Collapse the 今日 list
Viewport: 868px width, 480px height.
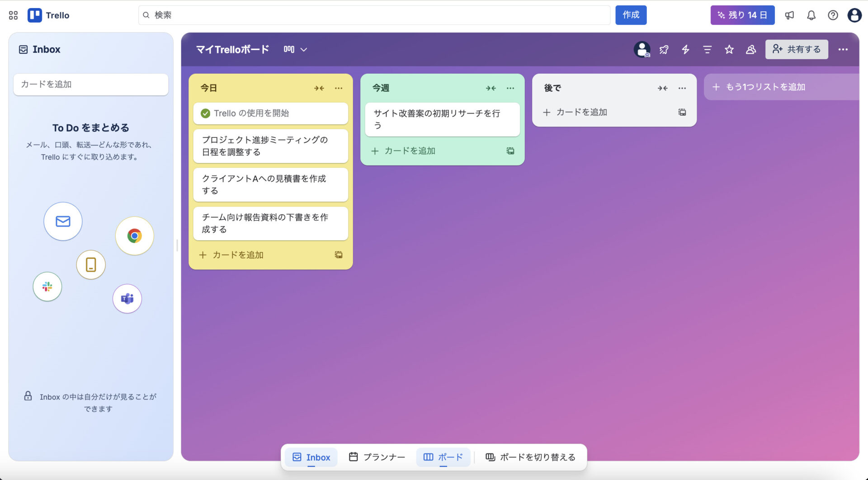click(x=320, y=88)
